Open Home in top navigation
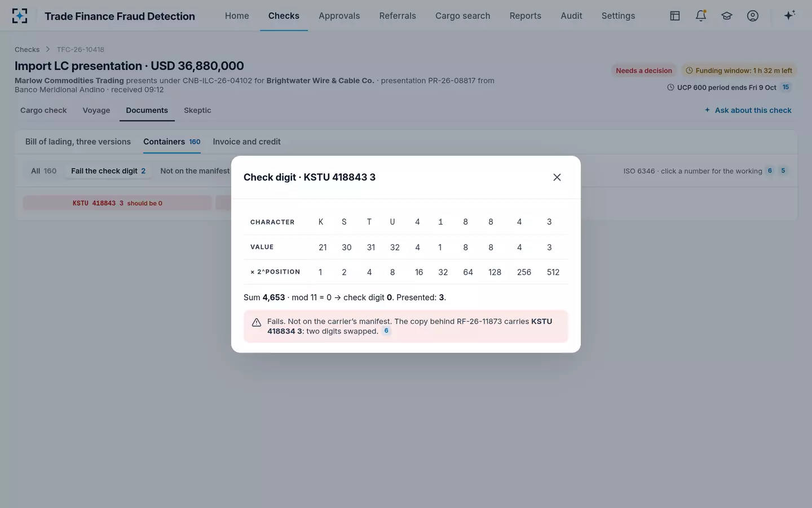This screenshot has height=508, width=812. 237,16
